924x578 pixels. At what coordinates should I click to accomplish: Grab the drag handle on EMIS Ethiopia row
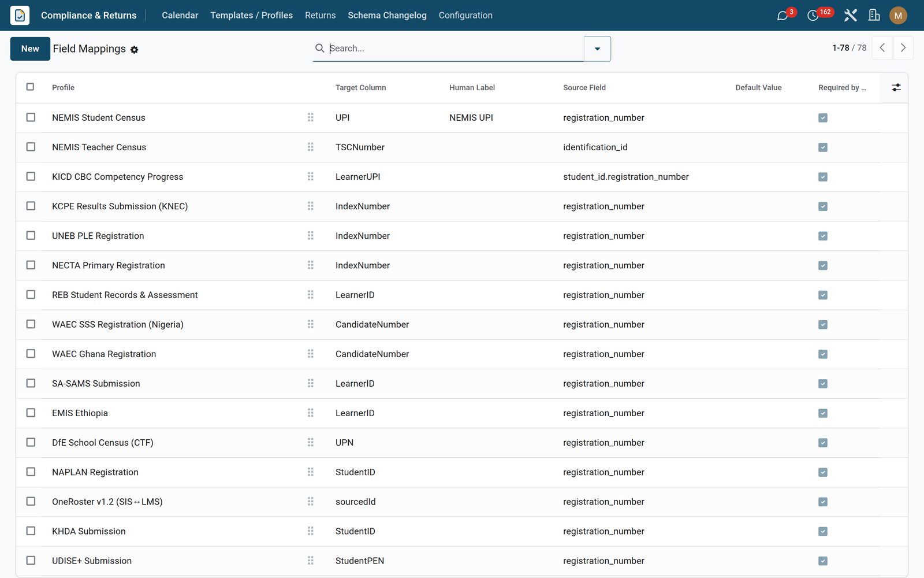311,413
